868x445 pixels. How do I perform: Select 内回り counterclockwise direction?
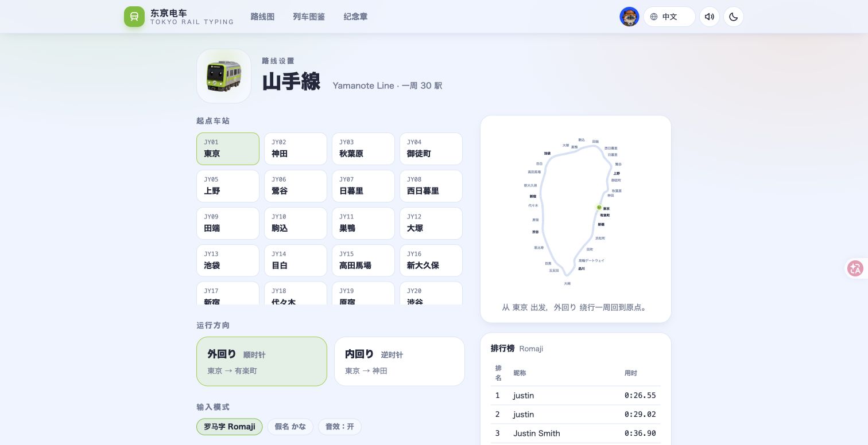point(400,361)
